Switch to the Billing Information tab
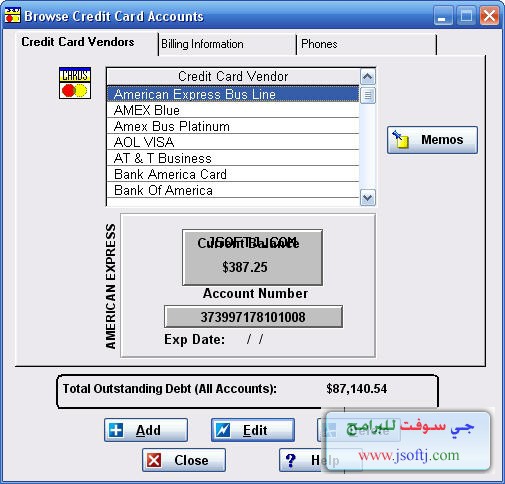This screenshot has height=484, width=505. [x=227, y=44]
